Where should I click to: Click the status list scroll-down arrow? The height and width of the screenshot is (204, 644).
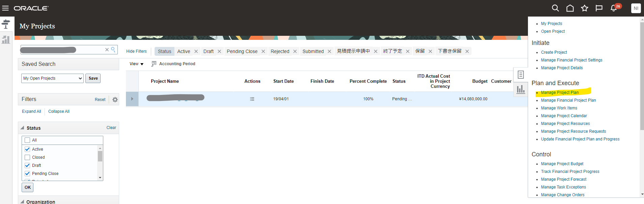[100, 178]
